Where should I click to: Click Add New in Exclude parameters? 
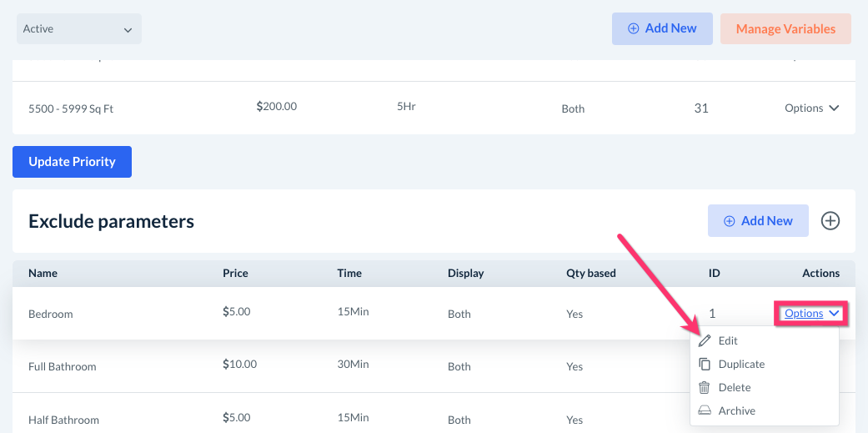(x=758, y=221)
